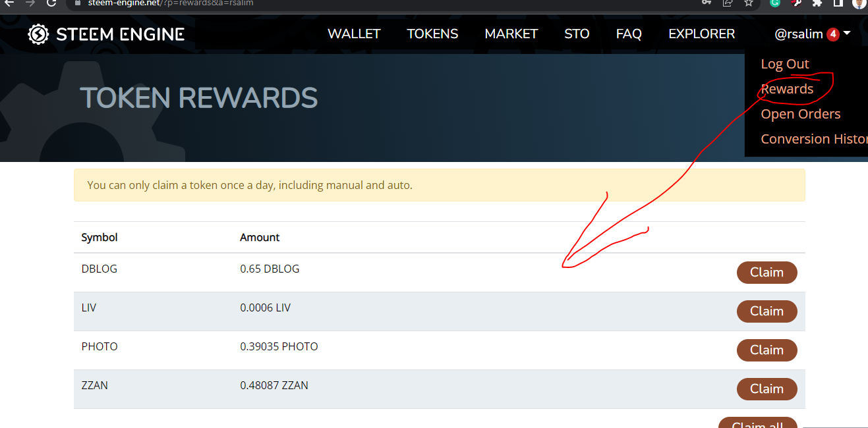Open the WALLET menu

pos(354,34)
